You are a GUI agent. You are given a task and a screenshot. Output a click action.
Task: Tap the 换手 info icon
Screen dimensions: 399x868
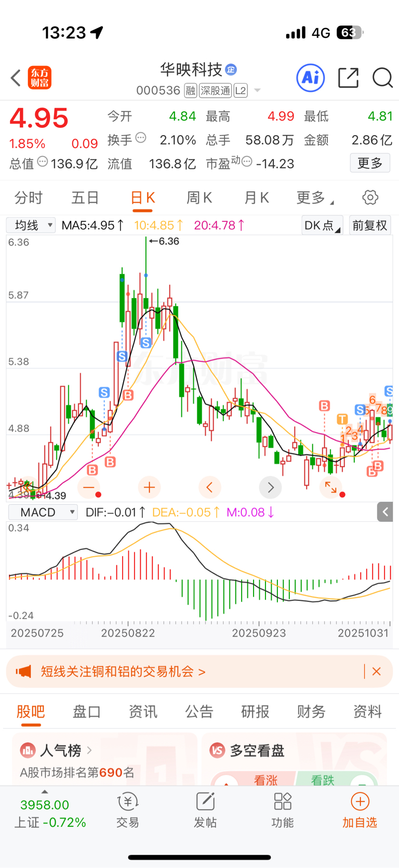141,138
